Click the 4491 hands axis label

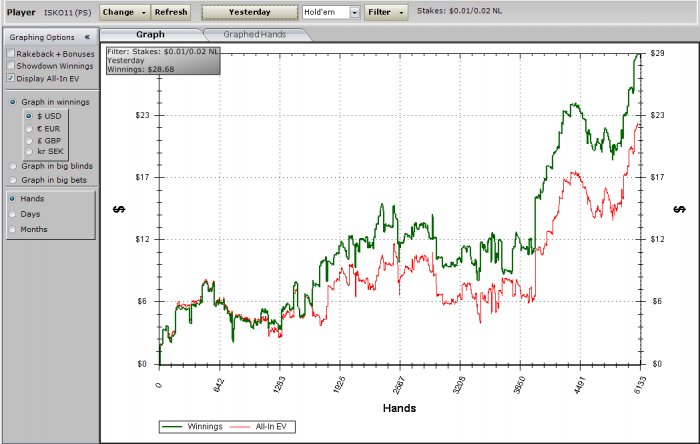(579, 385)
